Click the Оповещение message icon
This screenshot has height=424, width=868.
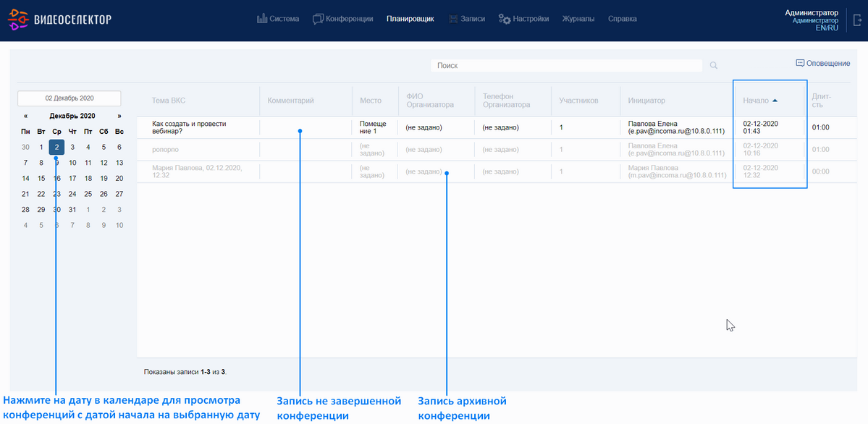800,63
